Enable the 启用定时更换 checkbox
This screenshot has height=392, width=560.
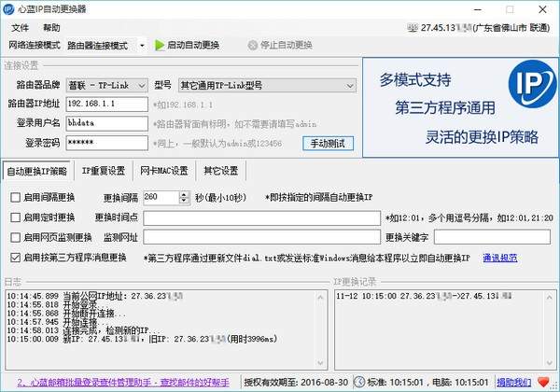coord(15,217)
